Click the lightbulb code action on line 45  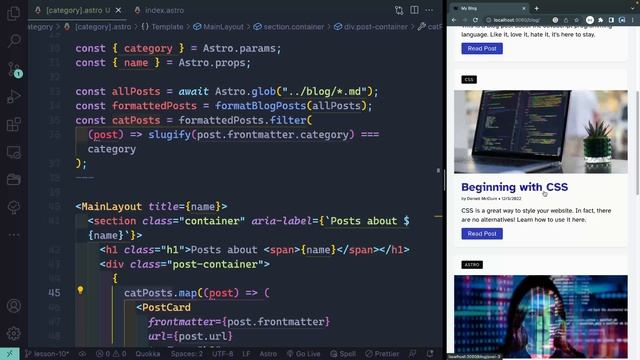pyautogui.click(x=80, y=290)
